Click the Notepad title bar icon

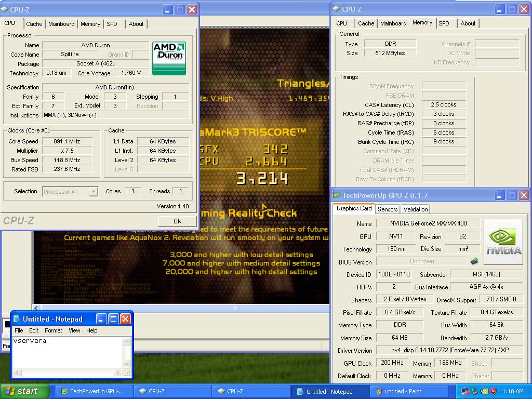tap(17, 318)
